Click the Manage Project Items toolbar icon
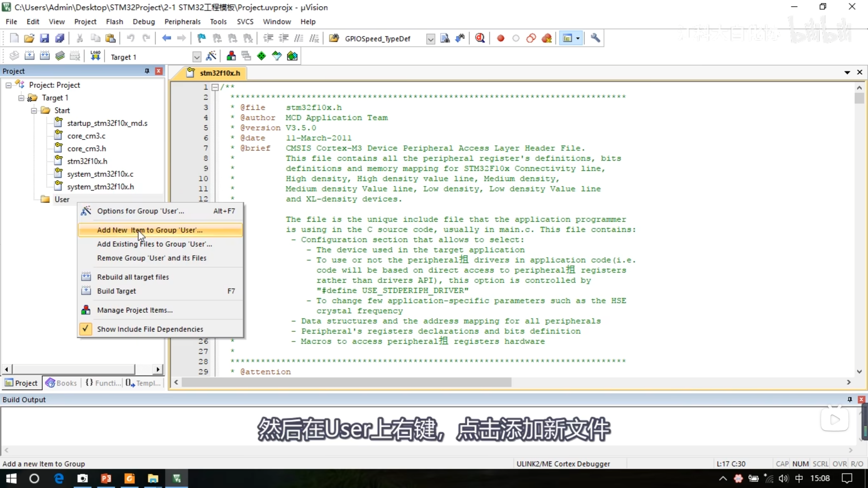 pos(231,56)
